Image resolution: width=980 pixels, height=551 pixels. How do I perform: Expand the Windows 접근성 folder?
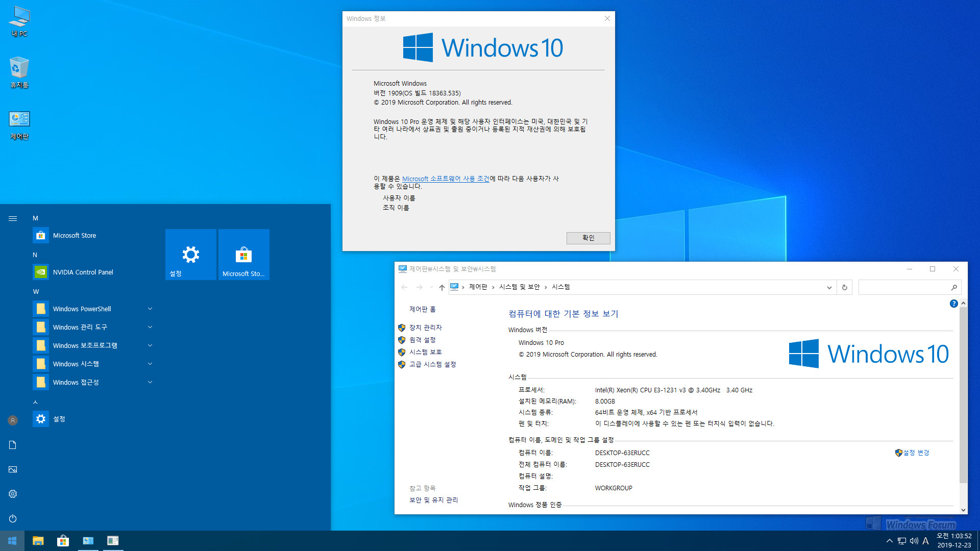[93, 382]
